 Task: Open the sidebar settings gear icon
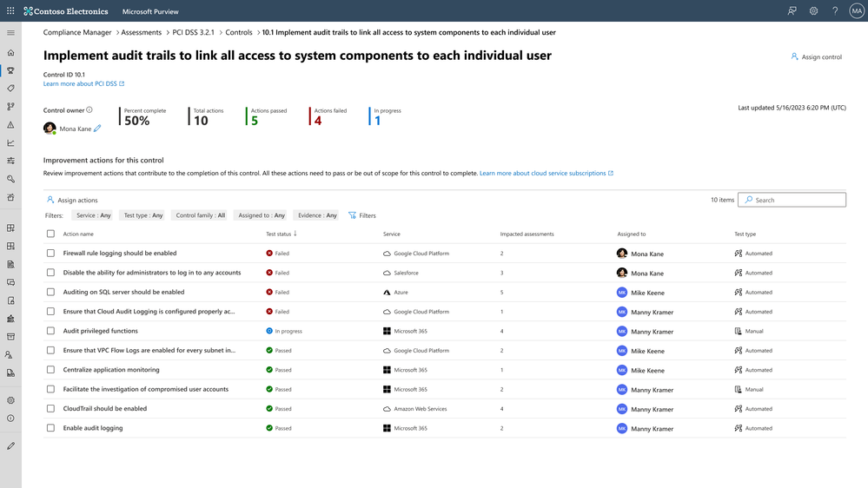[10, 400]
